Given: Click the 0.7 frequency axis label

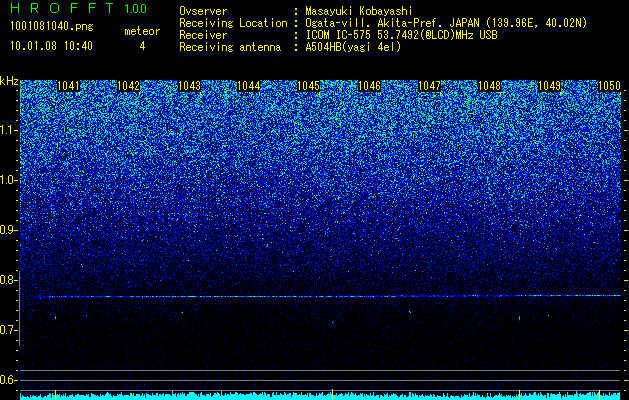Looking at the screenshot, I should 8,330.
